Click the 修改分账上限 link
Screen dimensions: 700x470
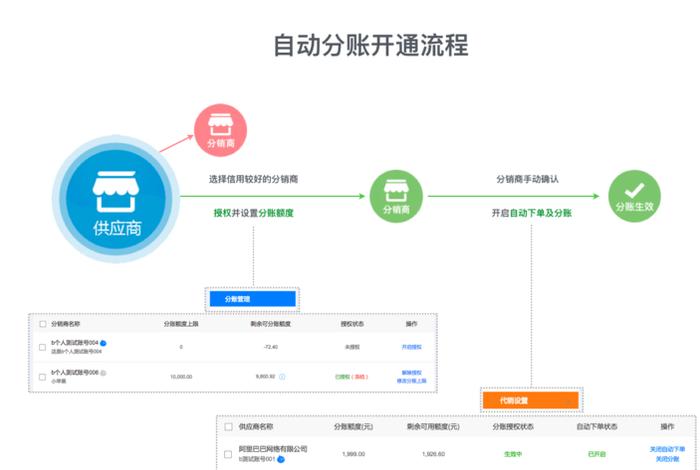click(x=412, y=381)
